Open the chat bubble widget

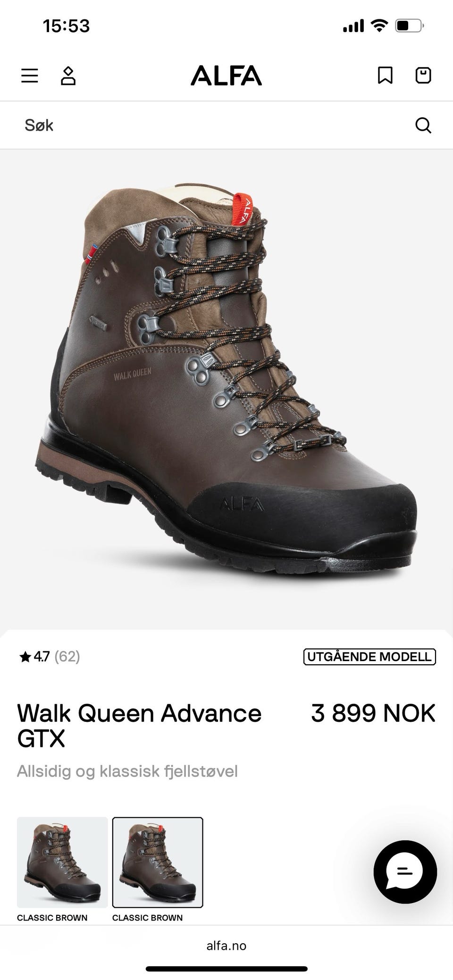[x=405, y=872]
